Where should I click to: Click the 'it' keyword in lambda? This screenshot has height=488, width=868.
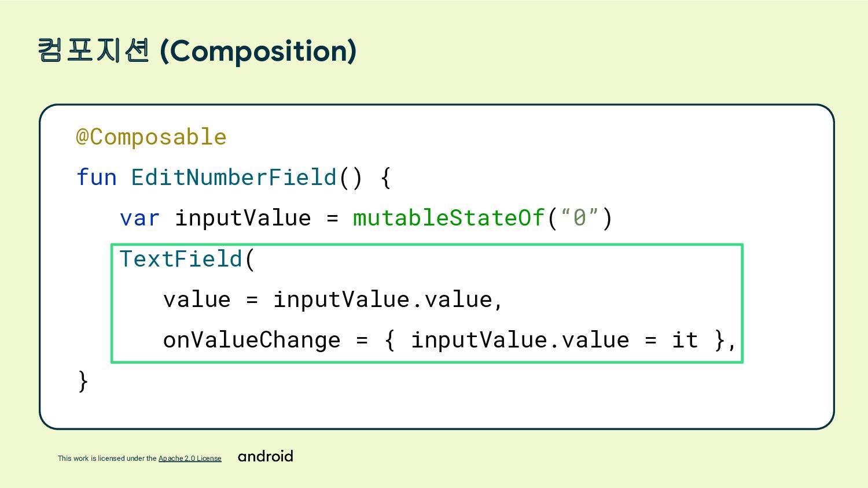(685, 340)
